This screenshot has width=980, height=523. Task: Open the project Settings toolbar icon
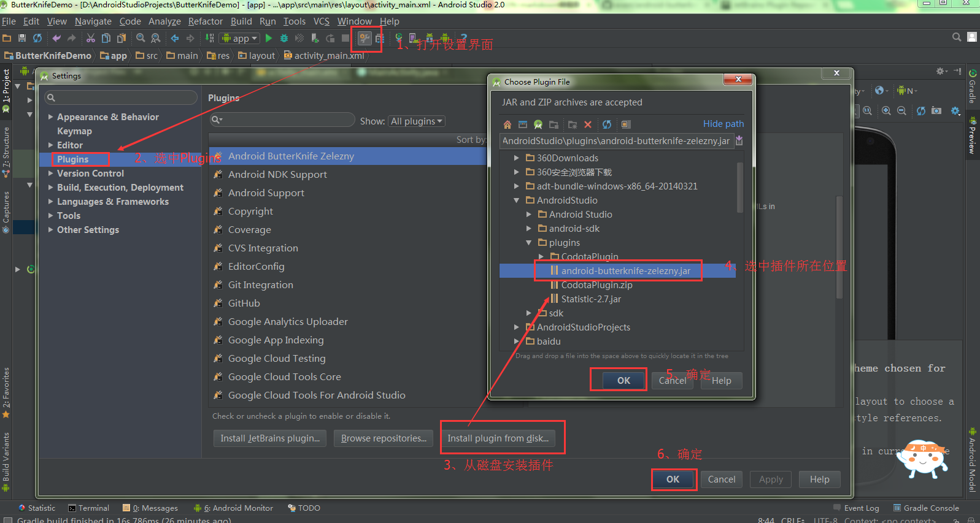(365, 38)
